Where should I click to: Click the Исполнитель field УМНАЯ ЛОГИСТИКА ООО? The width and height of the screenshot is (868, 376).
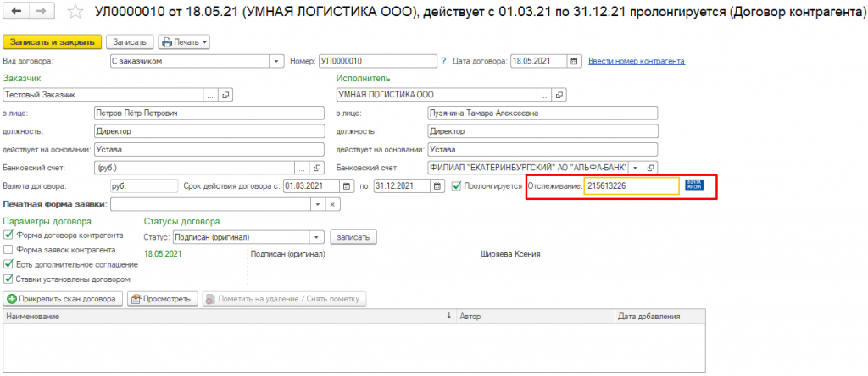437,95
